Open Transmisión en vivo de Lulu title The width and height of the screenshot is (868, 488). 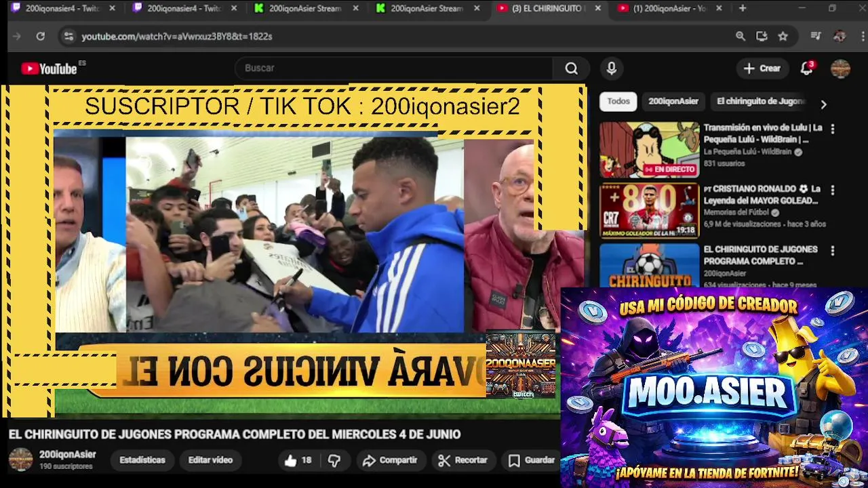[763, 133]
